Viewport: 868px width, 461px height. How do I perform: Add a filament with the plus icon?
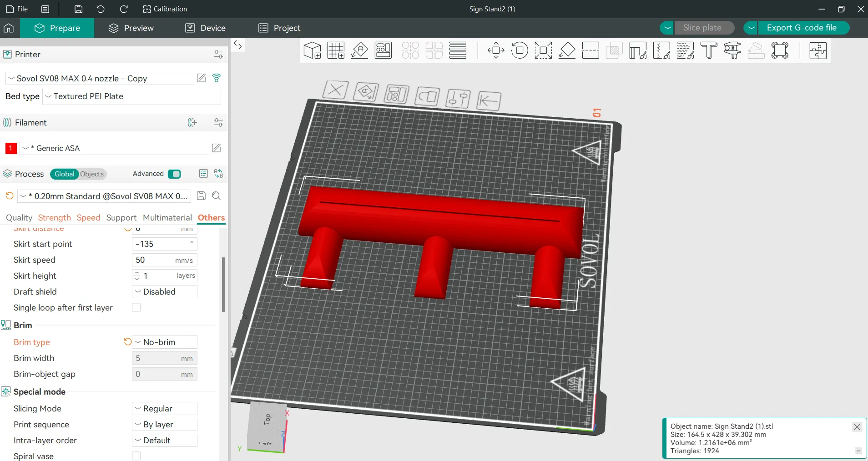[x=192, y=123]
